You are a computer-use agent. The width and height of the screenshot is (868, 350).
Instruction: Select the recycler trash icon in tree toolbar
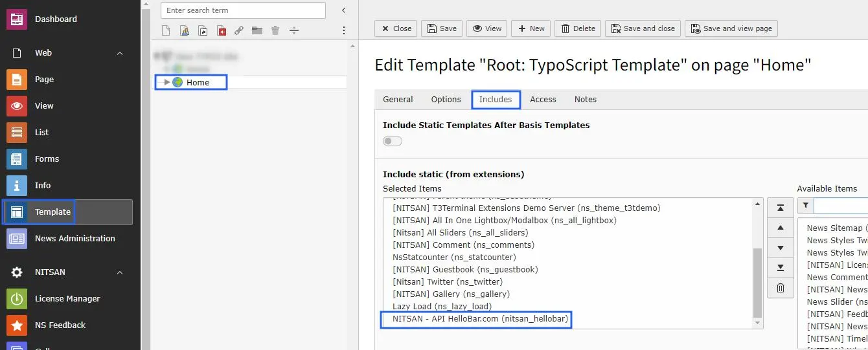(275, 30)
